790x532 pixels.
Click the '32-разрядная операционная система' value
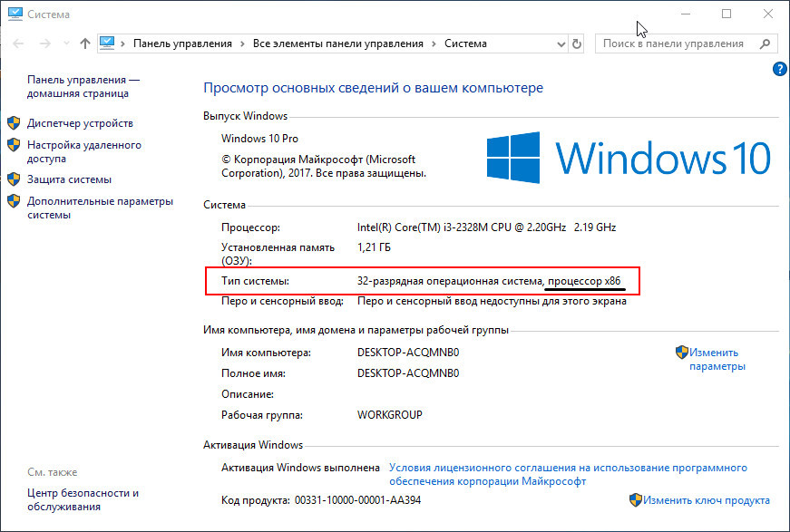(449, 281)
